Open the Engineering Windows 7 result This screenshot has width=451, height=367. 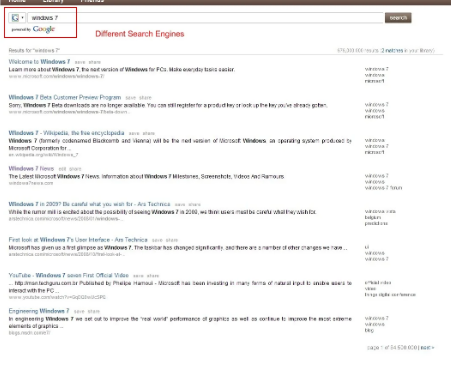39,311
